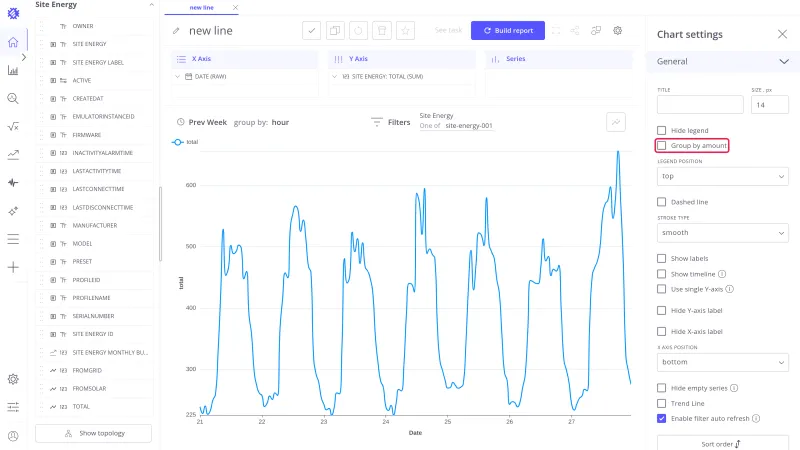Change the group by hour option
Viewport: 800px width, 450px height.
(x=280, y=122)
